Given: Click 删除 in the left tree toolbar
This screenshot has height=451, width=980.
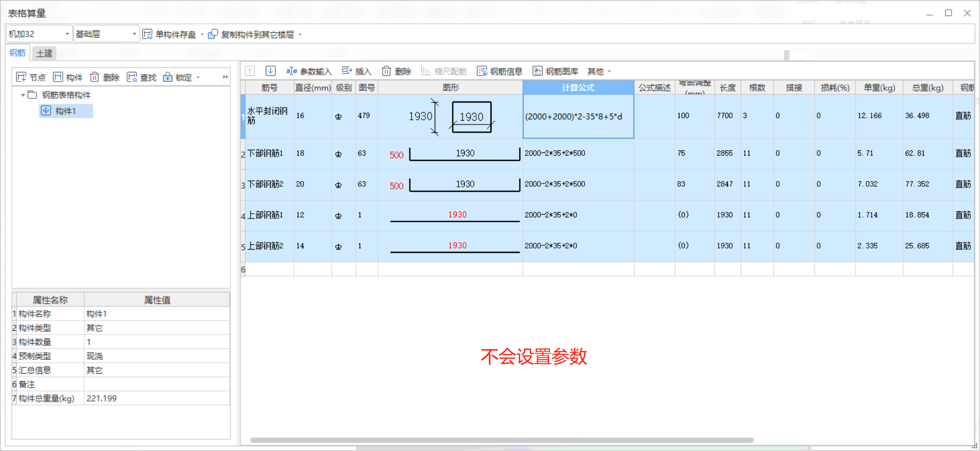Looking at the screenshot, I should 105,77.
